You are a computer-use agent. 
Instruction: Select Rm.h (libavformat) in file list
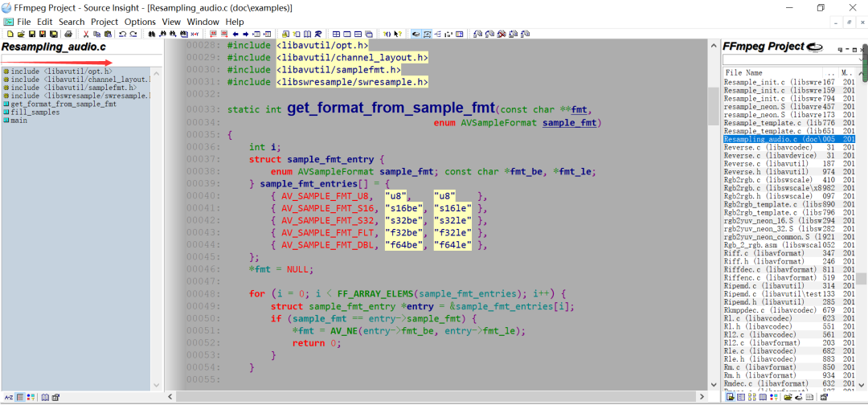[789, 375]
